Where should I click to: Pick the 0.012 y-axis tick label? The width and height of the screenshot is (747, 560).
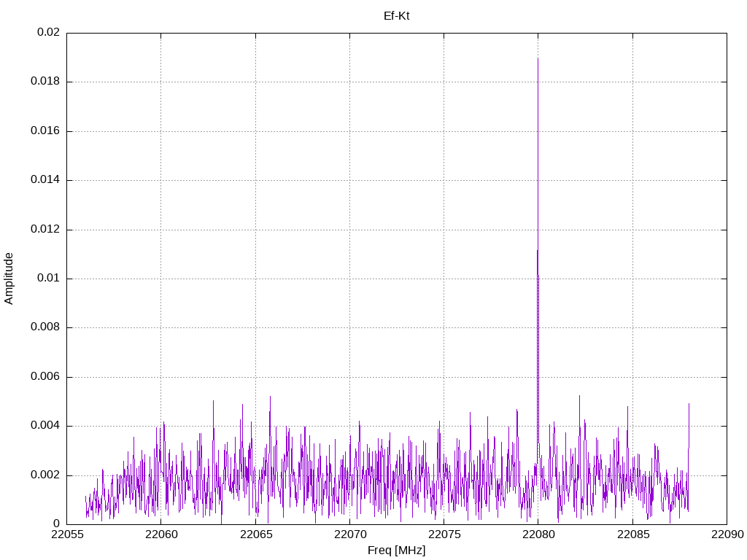[x=44, y=230]
